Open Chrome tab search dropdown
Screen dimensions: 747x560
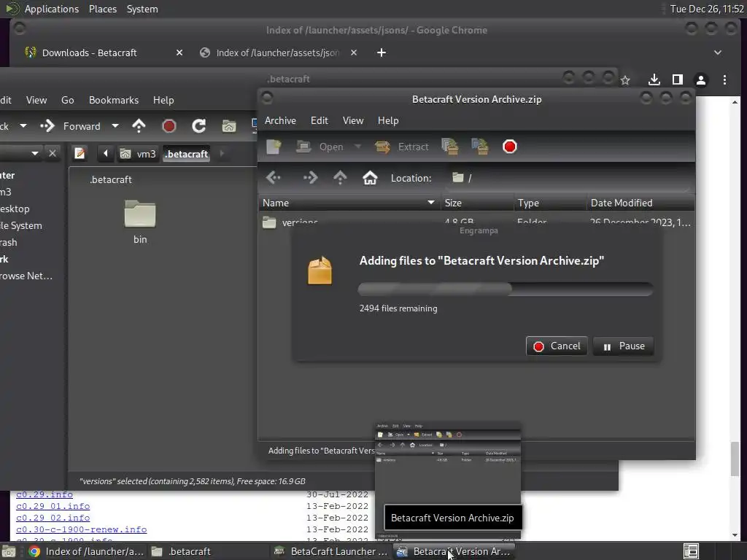point(718,52)
